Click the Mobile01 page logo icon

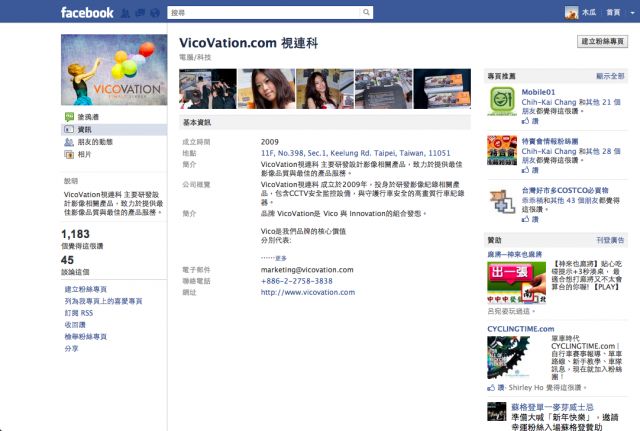tap(502, 101)
